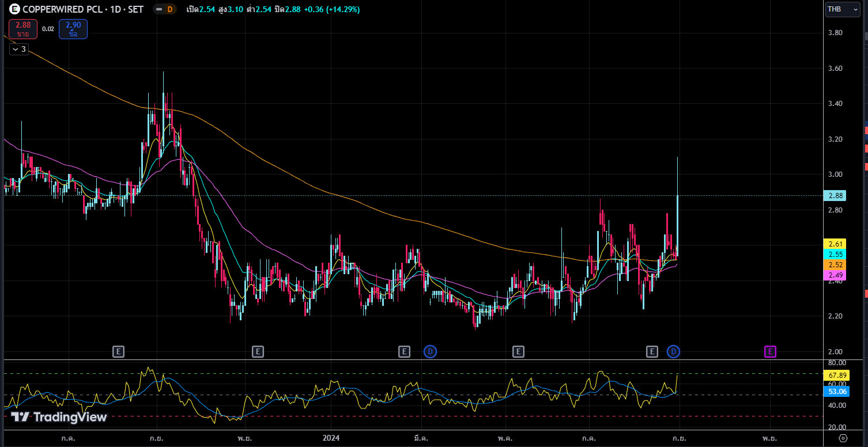868x447 pixels.
Task: Click the 3.40 price axis label
Action: [x=836, y=104]
